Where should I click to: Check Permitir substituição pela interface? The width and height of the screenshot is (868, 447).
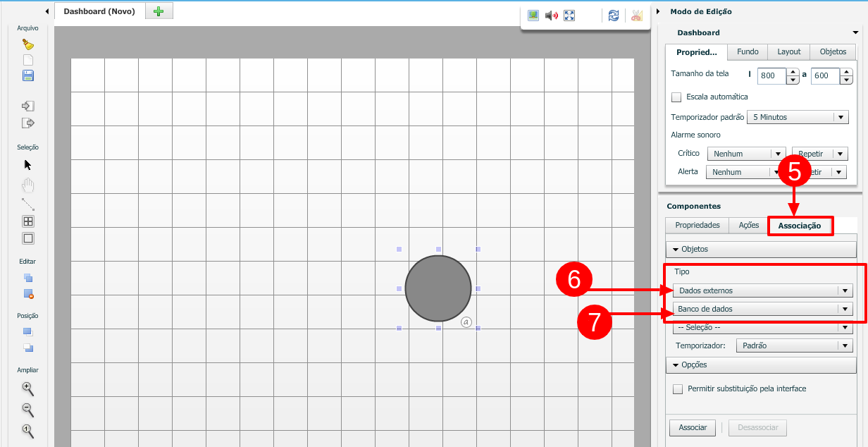coord(678,389)
